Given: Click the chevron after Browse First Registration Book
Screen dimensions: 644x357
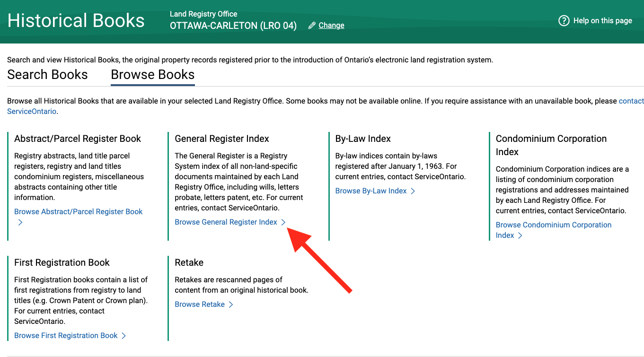Looking at the screenshot, I should click(x=124, y=336).
